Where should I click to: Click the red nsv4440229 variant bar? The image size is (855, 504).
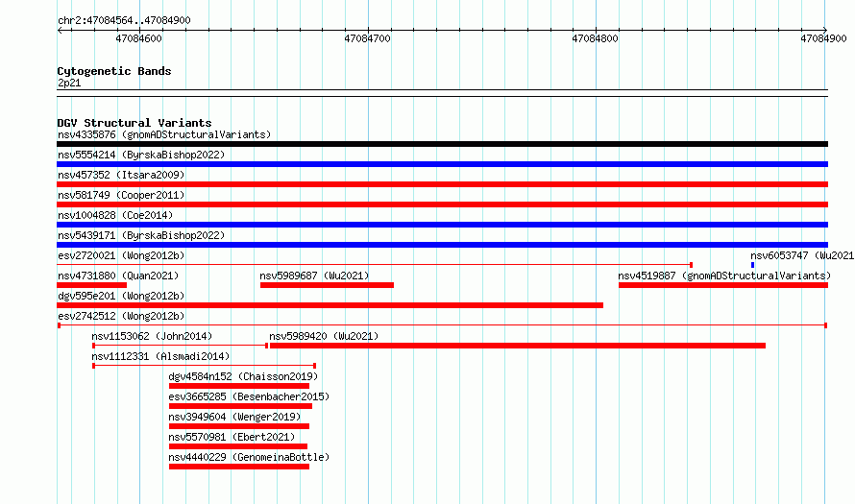(239, 467)
